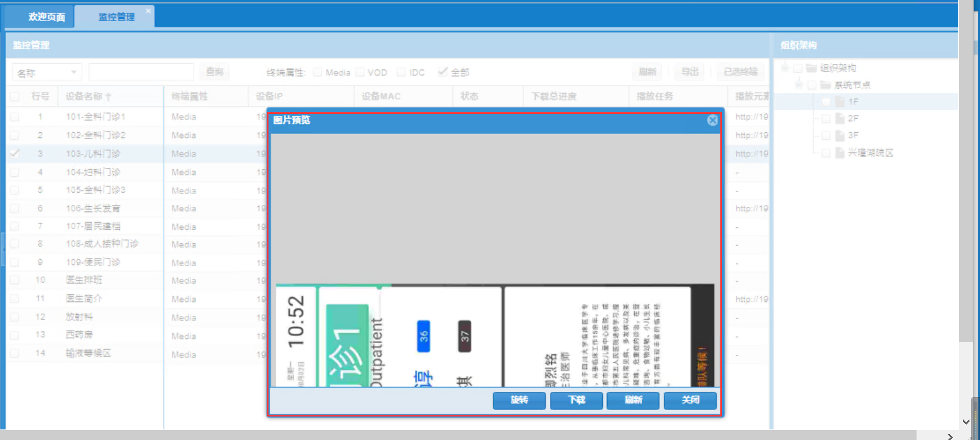Screen dimensions: 980x440
Task: Select the 兴隆湖院区 tree node label
Action: [871, 153]
